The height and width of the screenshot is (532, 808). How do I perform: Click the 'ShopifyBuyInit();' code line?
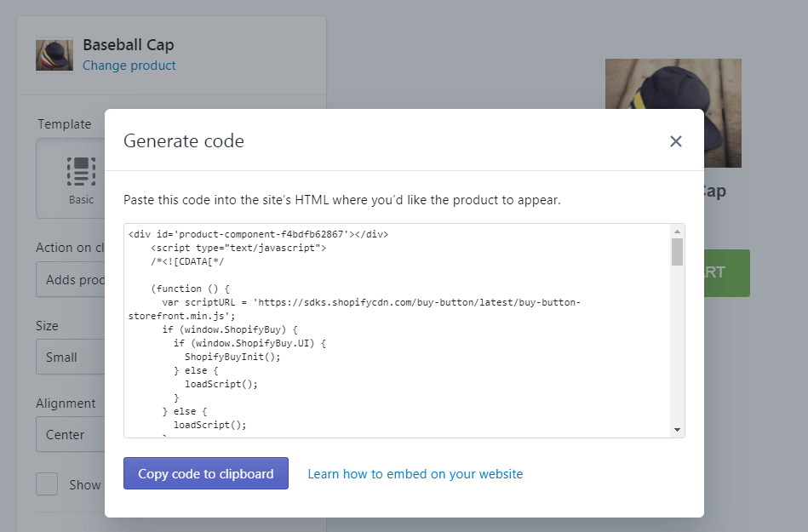pyautogui.click(x=232, y=357)
